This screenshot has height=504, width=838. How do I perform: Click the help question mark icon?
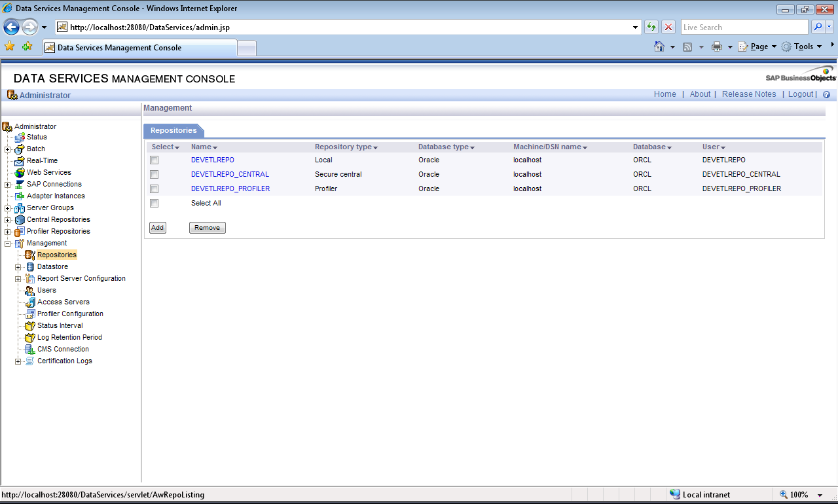[x=826, y=95]
